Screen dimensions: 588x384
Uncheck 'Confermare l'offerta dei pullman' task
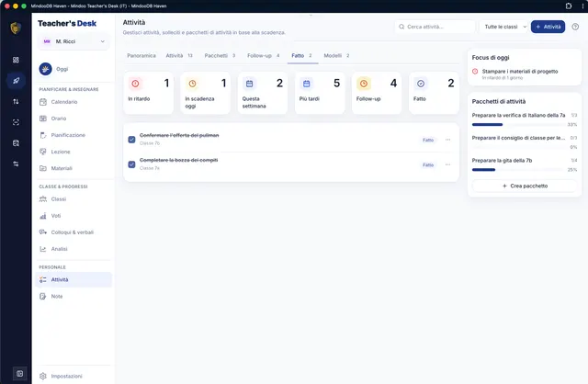[131, 140]
